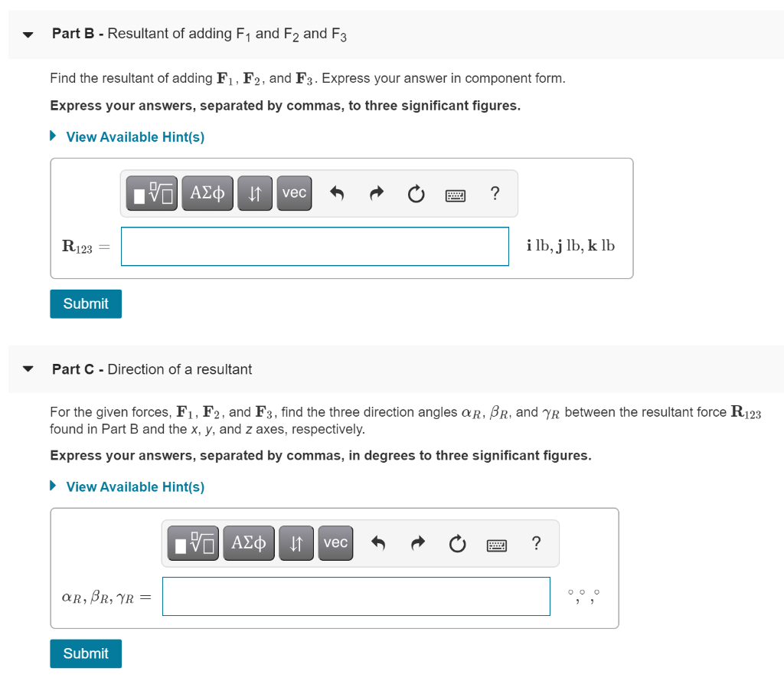Open the equation templates icon in Part B toolbar

click(151, 193)
